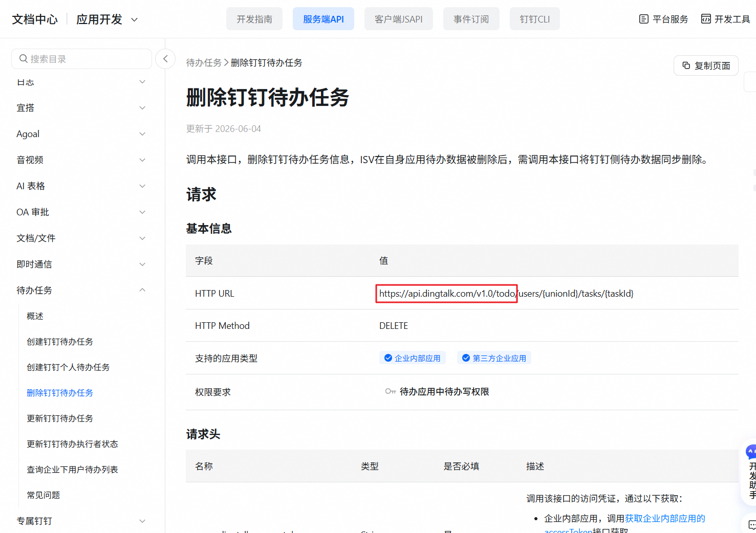The height and width of the screenshot is (533, 756).
Task: Open 创建钉钉个人待办任务 in the sidebar
Action: click(x=68, y=367)
